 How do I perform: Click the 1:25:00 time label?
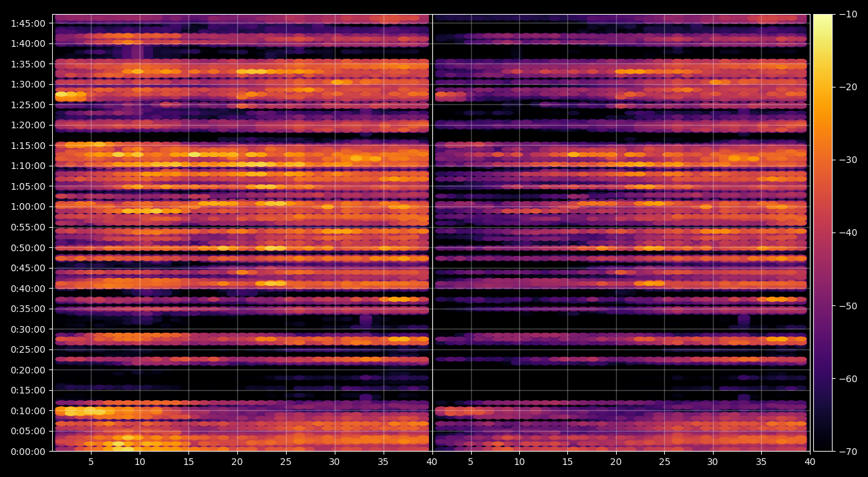click(28, 105)
